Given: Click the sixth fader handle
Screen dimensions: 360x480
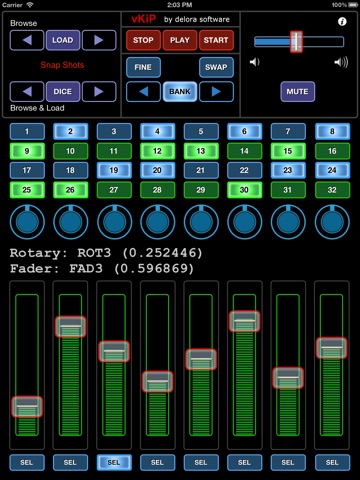Looking at the screenshot, I should coord(244,321).
